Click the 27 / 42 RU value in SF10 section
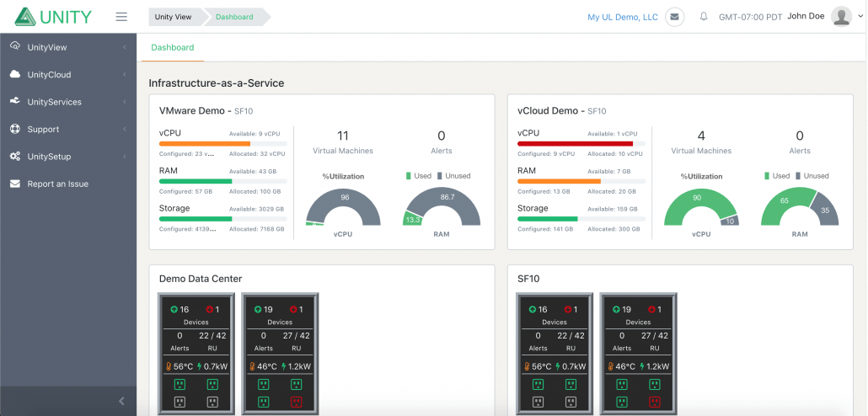This screenshot has height=416, width=868. click(654, 335)
